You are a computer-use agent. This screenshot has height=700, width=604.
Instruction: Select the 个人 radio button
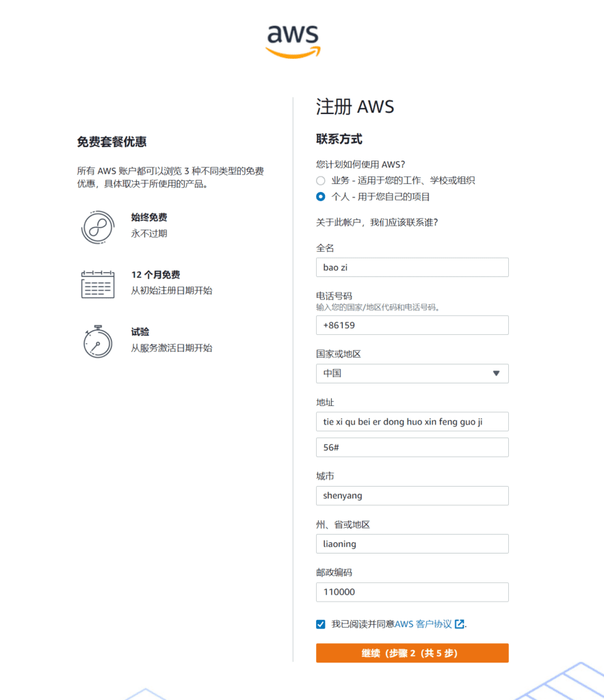[320, 196]
